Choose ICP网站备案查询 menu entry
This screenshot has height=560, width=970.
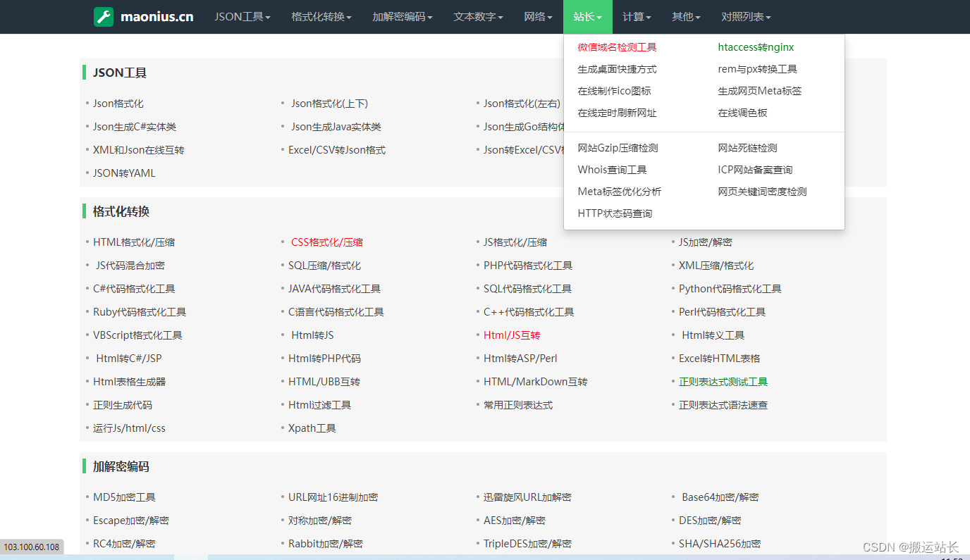tap(756, 170)
